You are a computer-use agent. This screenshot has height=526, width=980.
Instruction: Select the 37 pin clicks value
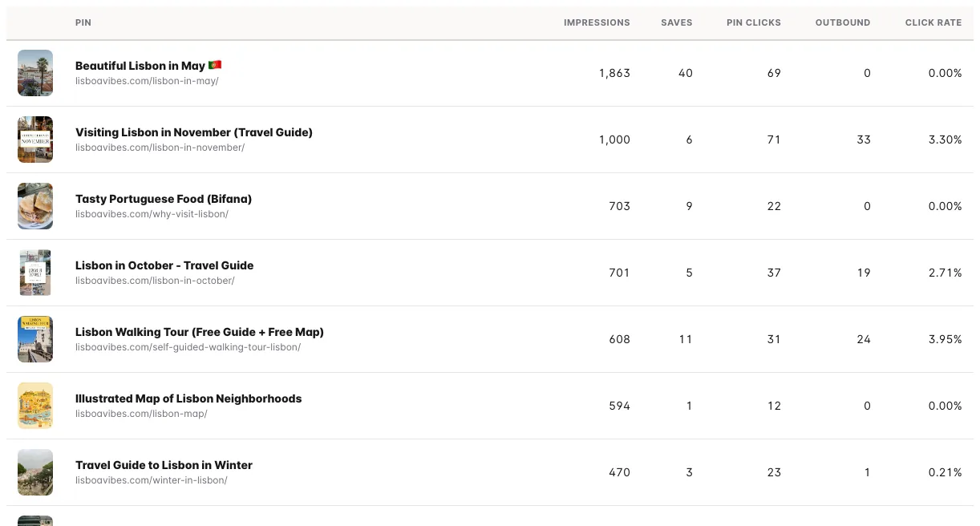click(774, 273)
